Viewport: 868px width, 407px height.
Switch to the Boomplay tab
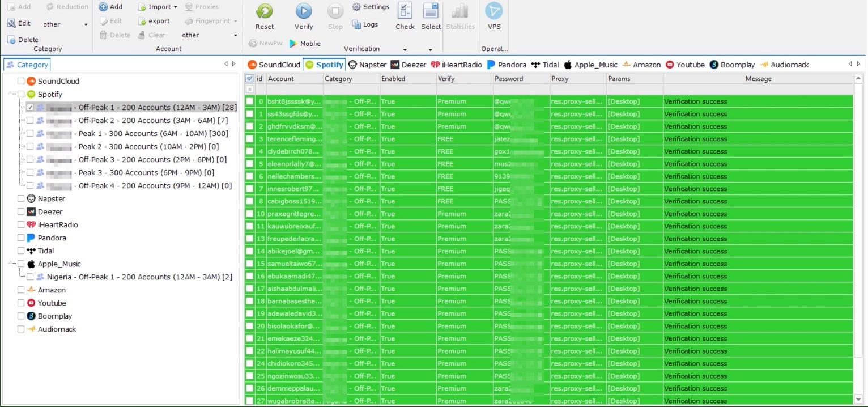[732, 65]
